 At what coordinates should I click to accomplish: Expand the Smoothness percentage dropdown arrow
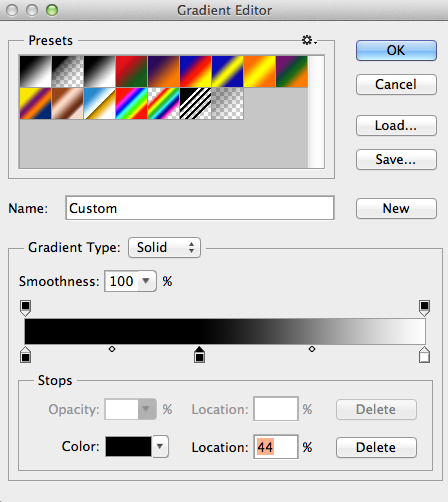[146, 281]
